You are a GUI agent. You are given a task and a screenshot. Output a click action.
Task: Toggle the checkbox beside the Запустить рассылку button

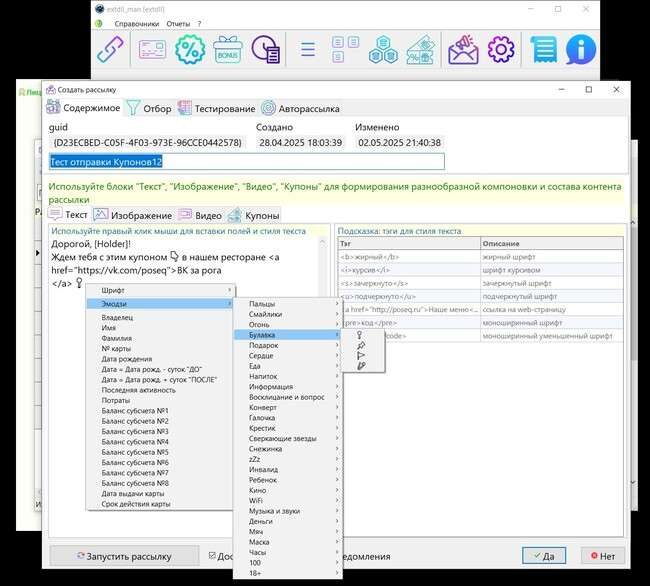tap(211, 556)
